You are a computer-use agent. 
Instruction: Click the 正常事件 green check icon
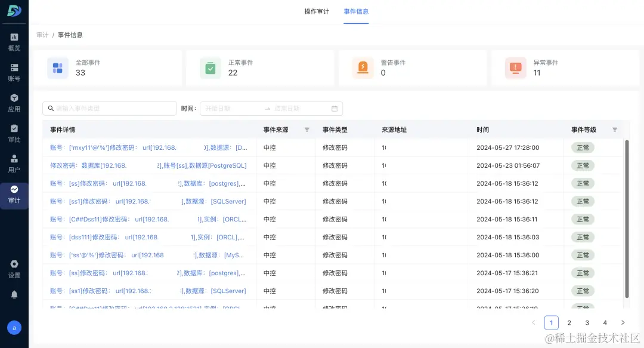point(210,68)
